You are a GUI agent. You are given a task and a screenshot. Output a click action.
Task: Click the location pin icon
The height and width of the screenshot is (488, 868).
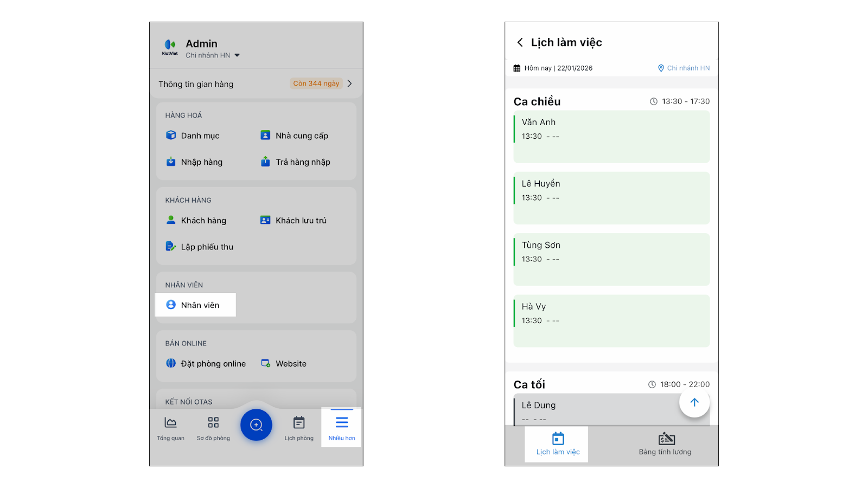661,68
